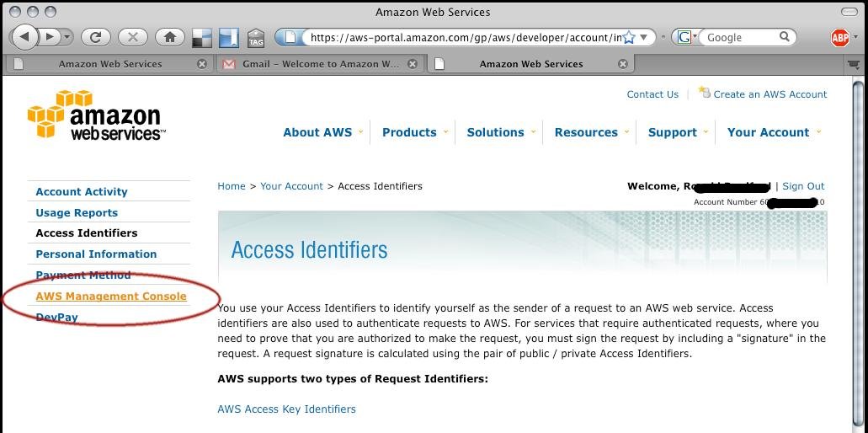Viewport: 868px width, 433px height.
Task: Open DevPay in the sidebar
Action: point(56,318)
